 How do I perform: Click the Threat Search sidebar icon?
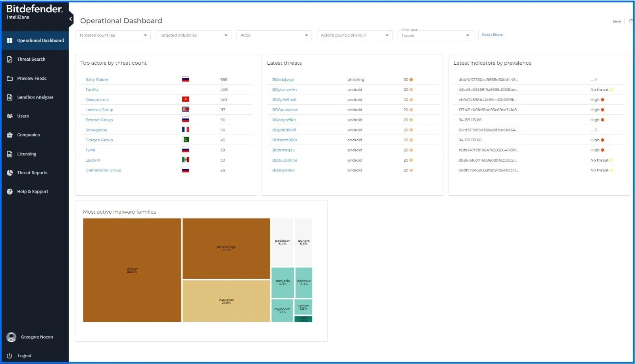click(10, 60)
